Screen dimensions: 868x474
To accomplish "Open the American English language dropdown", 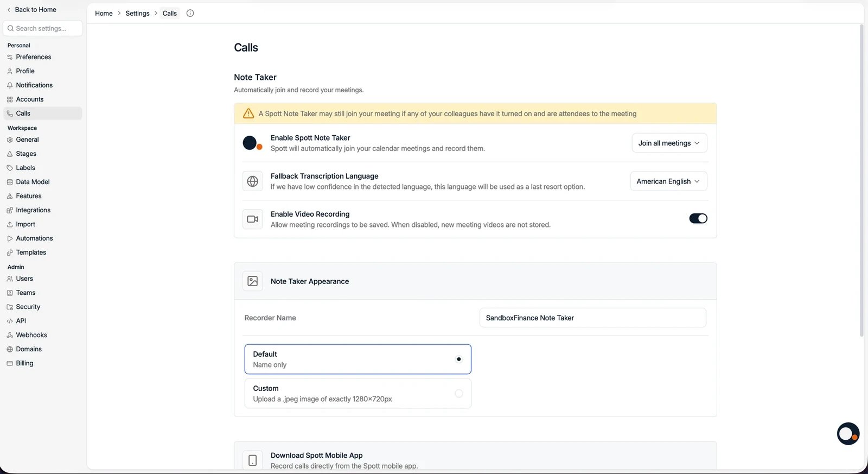I will click(x=668, y=181).
